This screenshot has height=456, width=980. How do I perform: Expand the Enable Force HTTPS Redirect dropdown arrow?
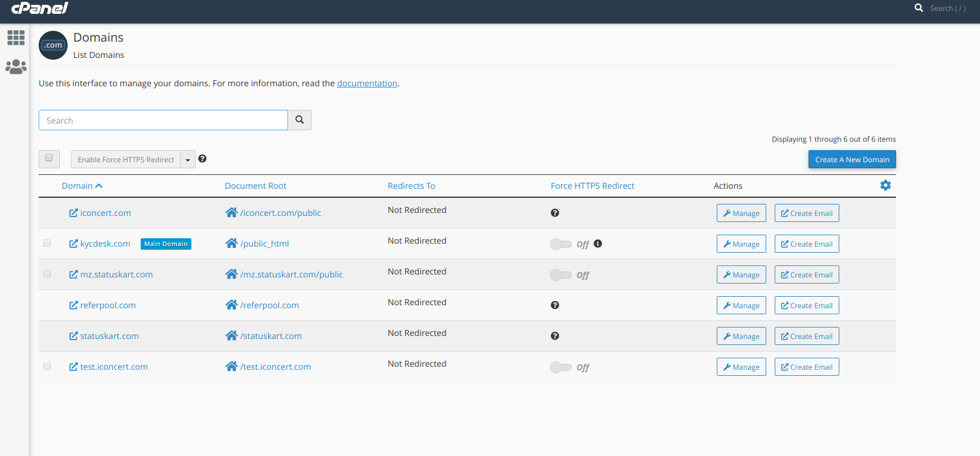click(188, 160)
